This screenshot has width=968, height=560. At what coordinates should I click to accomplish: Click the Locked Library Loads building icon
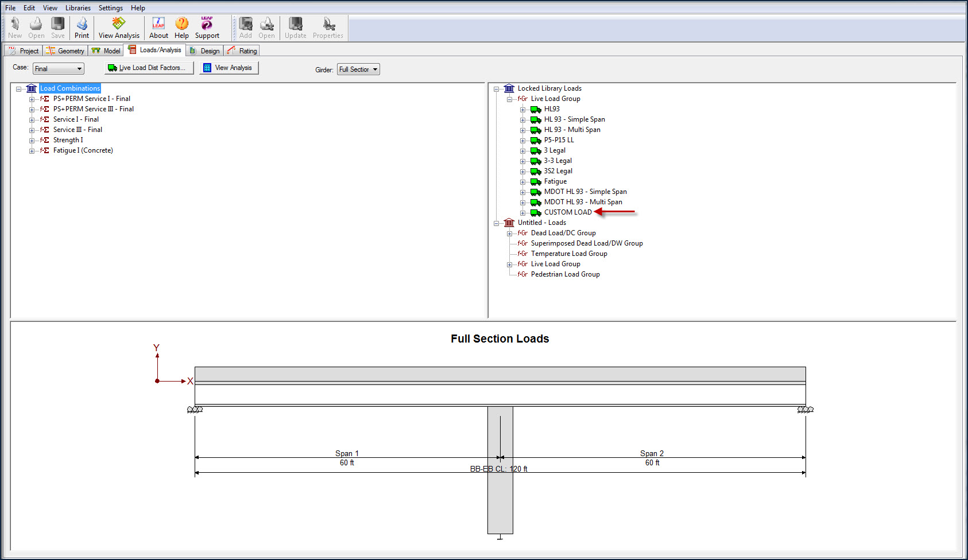pos(509,88)
